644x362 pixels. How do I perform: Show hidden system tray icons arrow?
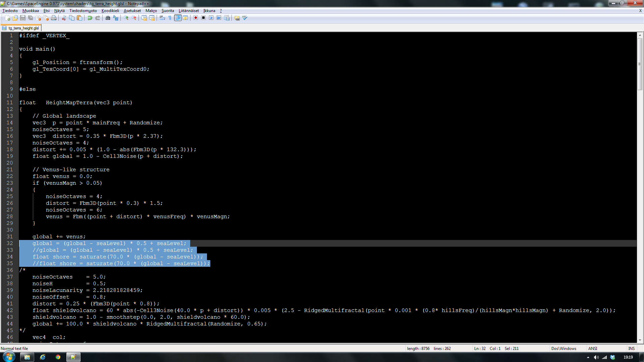588,357
